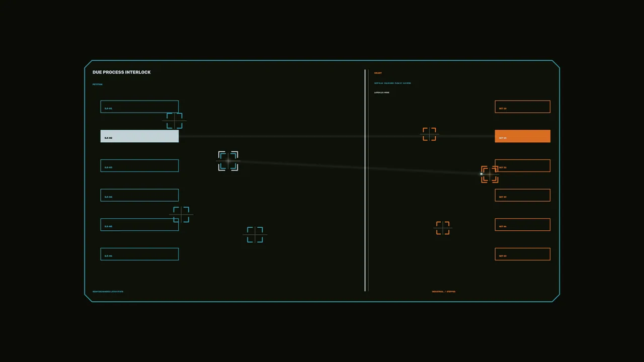Click the ILK OPEN readout
Viewport: 644px width, 362px height.
(x=407, y=83)
